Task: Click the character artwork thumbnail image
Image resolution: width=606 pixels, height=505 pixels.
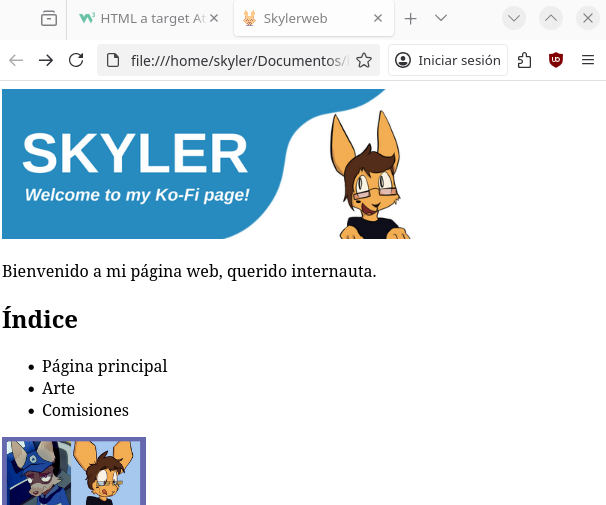Action: click(74, 471)
